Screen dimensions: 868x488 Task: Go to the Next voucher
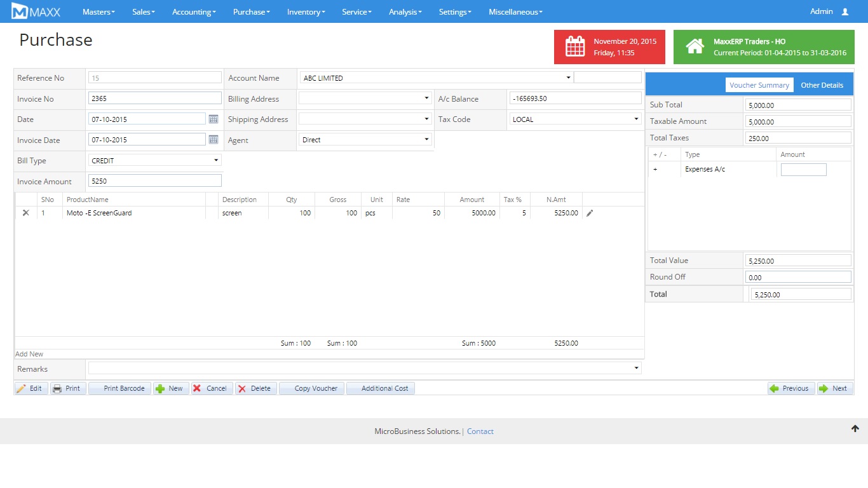click(x=834, y=388)
